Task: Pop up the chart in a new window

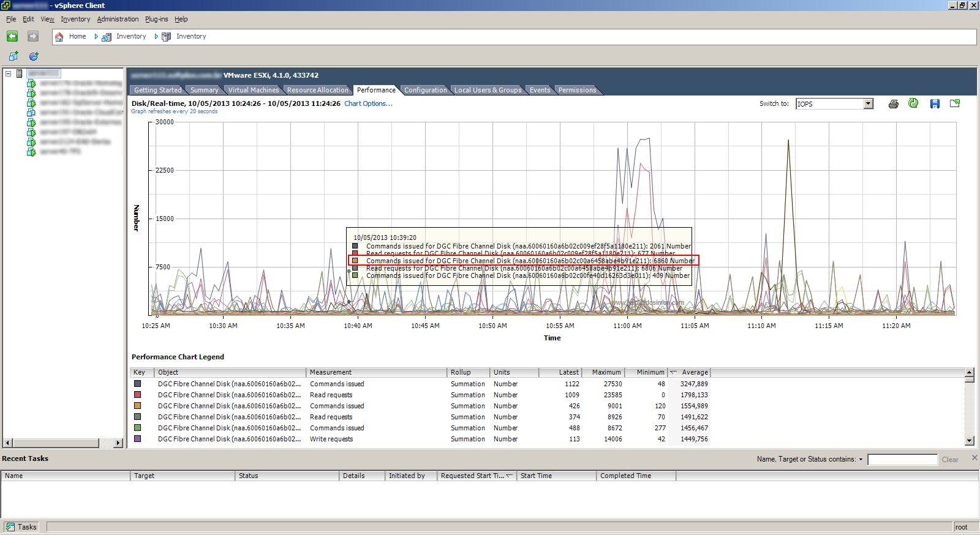Action: coord(955,103)
